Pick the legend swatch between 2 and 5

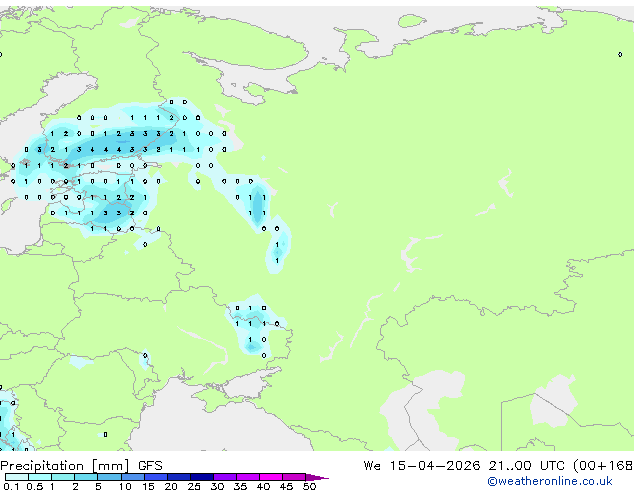(x=86, y=477)
